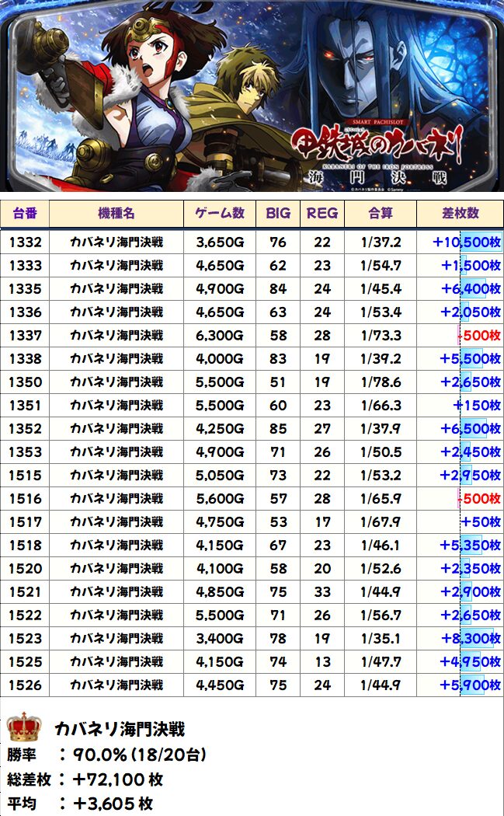Click the 総差枚 +72,100枚 line
Screen dimensions: 504x816
coord(85,779)
